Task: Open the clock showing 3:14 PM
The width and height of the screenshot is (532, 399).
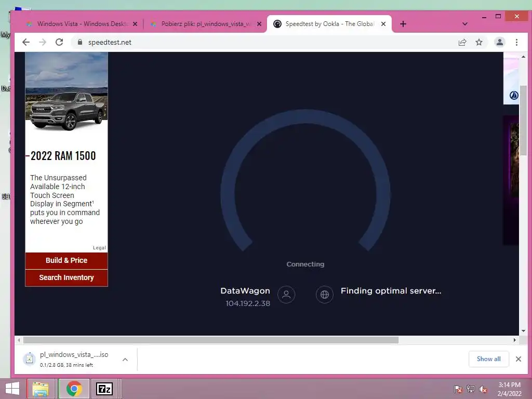Action: (509, 389)
